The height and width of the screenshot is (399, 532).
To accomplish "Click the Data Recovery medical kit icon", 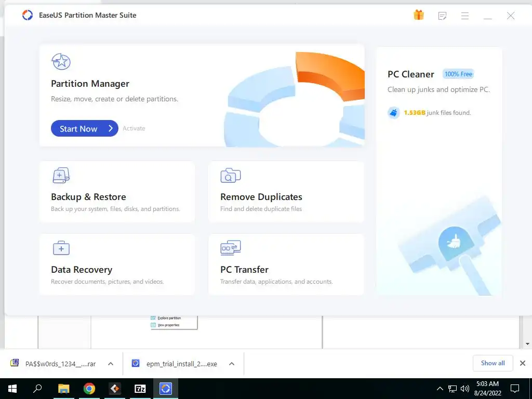I will tap(61, 248).
